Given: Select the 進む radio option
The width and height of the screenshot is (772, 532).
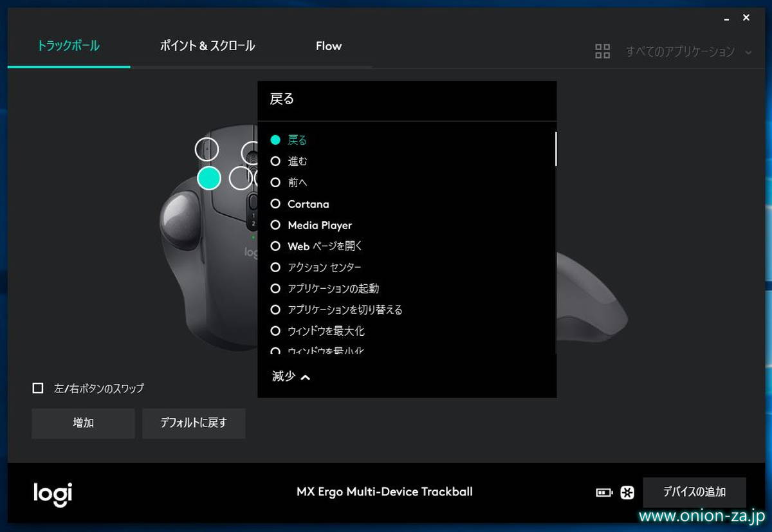Looking at the screenshot, I should [275, 161].
